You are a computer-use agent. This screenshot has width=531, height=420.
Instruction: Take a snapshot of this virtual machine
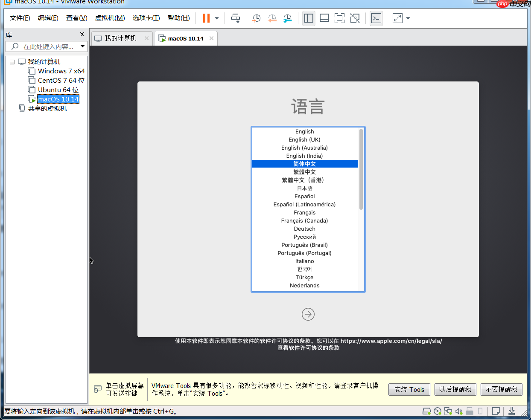pos(256,18)
